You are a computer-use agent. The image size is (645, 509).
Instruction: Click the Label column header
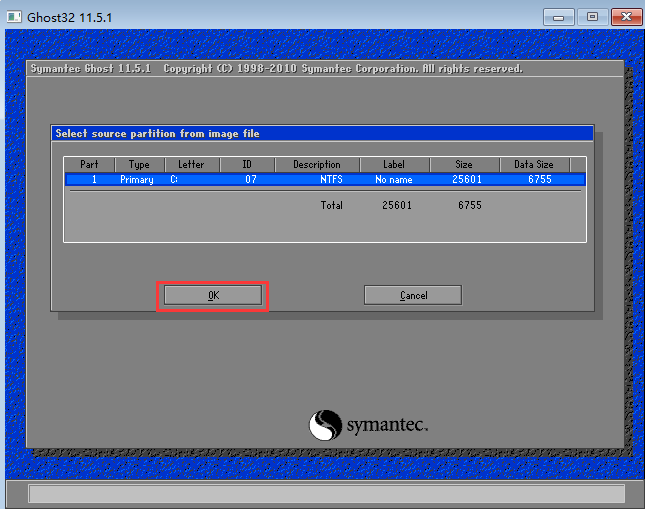[393, 164]
